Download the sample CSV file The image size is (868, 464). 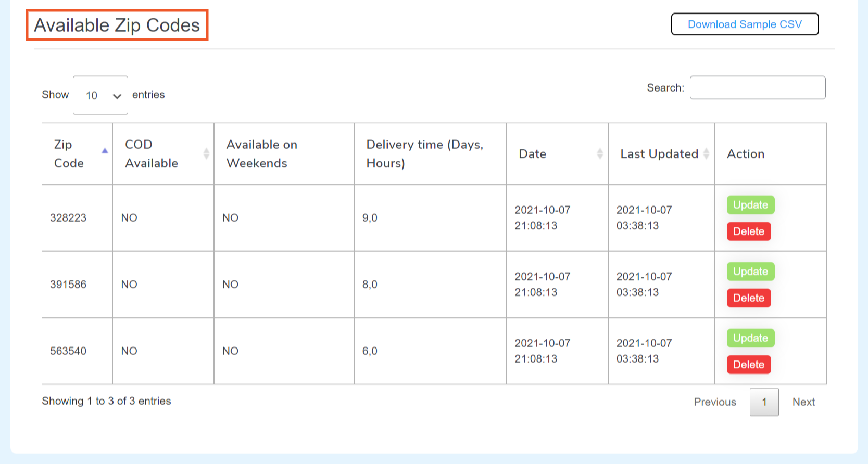745,24
